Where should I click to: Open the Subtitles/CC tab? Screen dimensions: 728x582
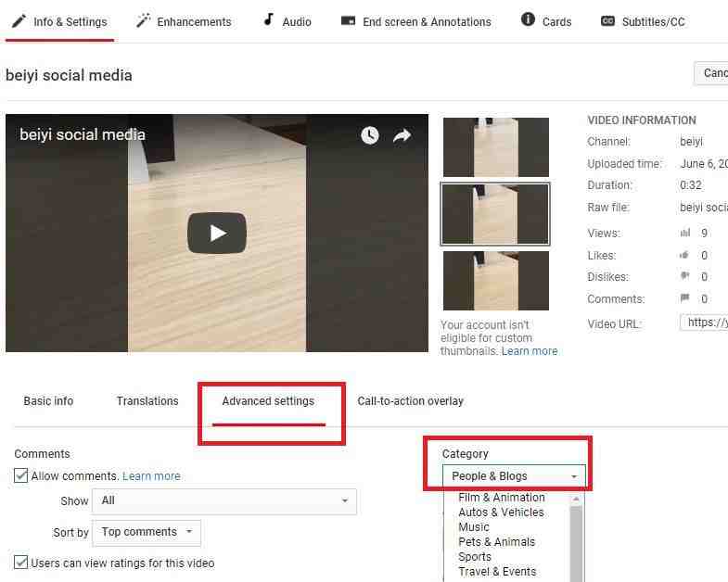click(643, 21)
